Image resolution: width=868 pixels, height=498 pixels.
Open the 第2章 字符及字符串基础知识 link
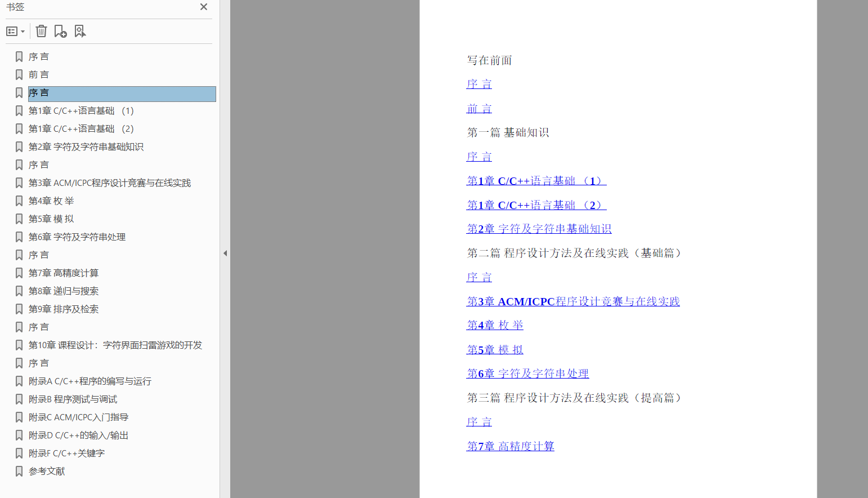539,229
